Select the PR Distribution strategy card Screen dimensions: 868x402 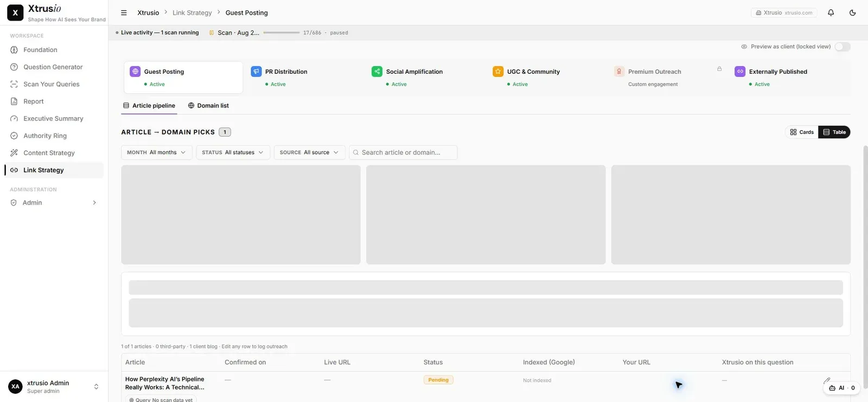304,77
